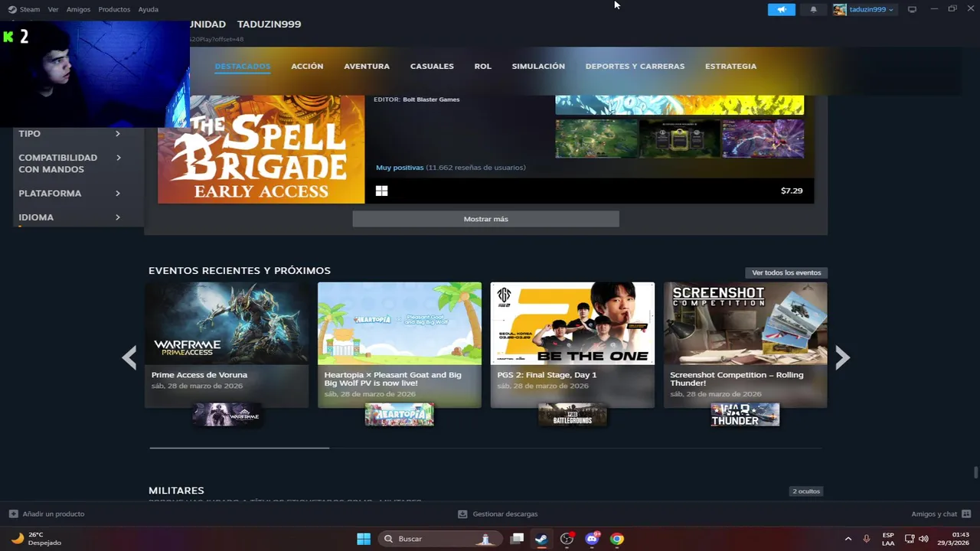The height and width of the screenshot is (551, 980).
Task: Select the ACCIÓN category tab
Action: (307, 66)
